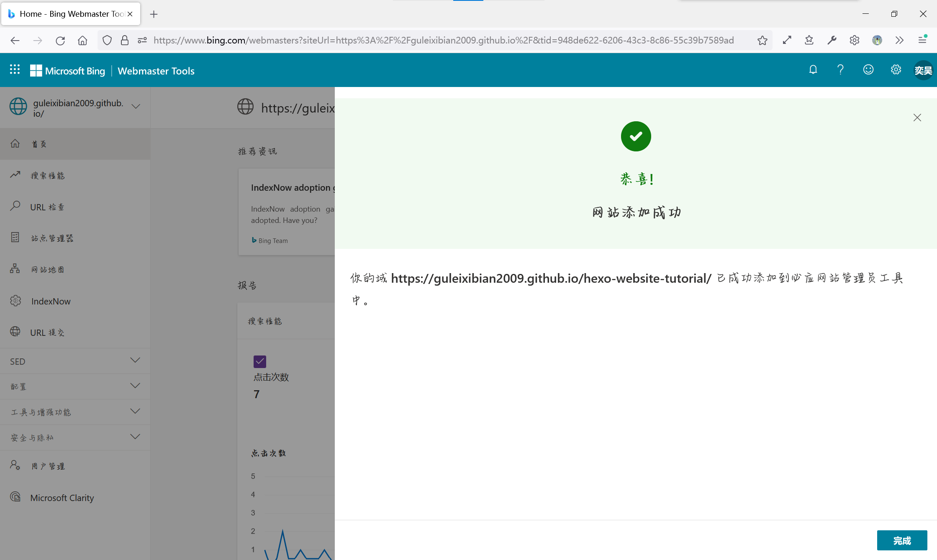Screen dimensions: 937x560
Task: Toggle the 点击次数 purple checkbox
Action: pyautogui.click(x=259, y=361)
